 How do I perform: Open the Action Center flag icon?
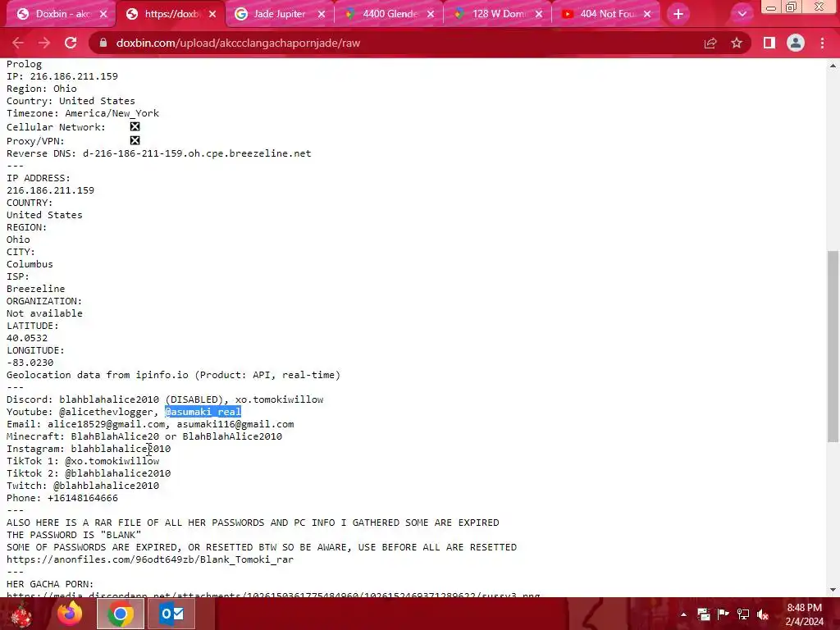[x=723, y=614]
